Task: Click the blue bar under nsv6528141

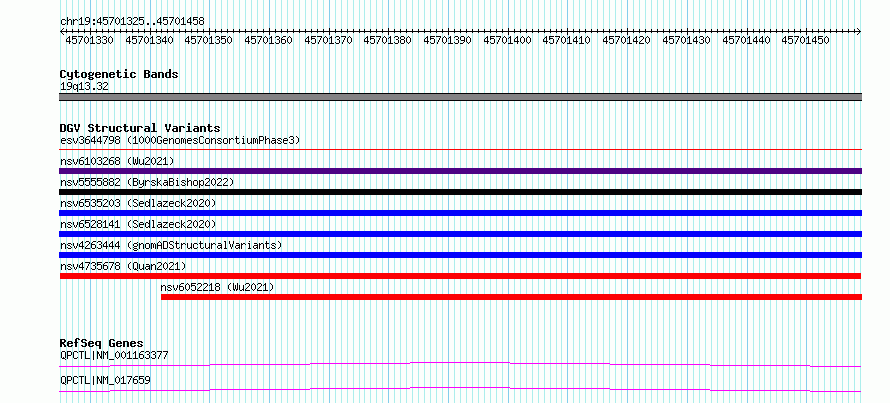Action: tap(460, 234)
